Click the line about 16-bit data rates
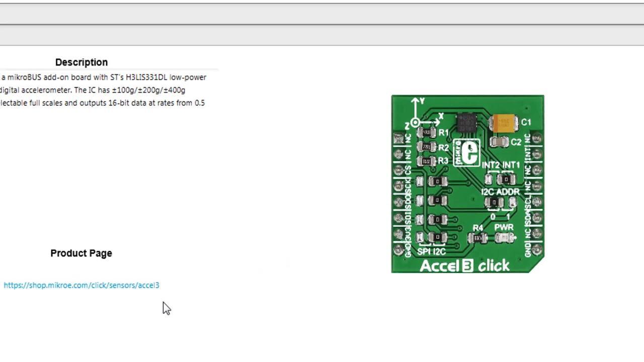 click(x=102, y=103)
